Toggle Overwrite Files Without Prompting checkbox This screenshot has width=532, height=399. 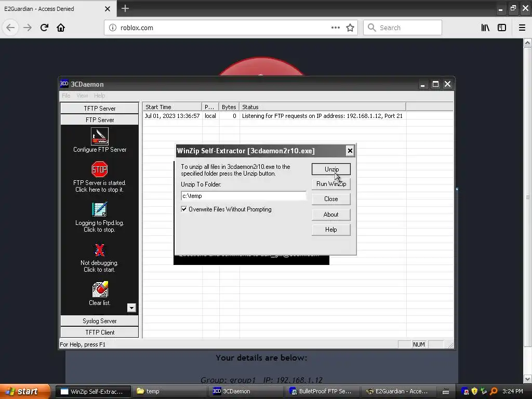184,209
